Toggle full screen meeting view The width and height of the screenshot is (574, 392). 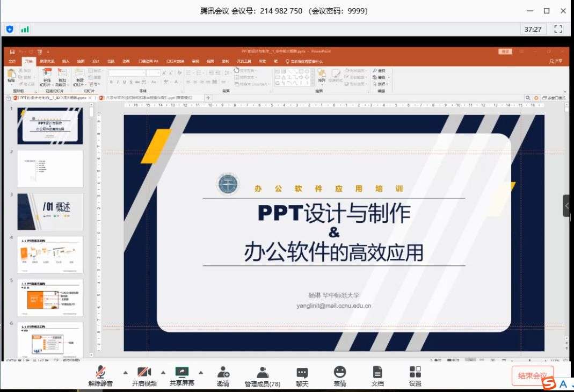point(558,29)
